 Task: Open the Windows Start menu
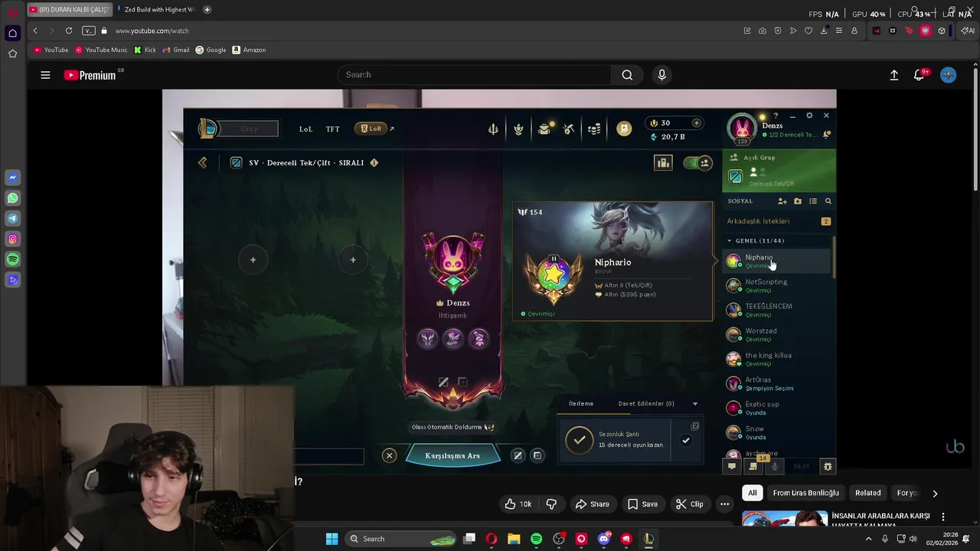point(332,539)
